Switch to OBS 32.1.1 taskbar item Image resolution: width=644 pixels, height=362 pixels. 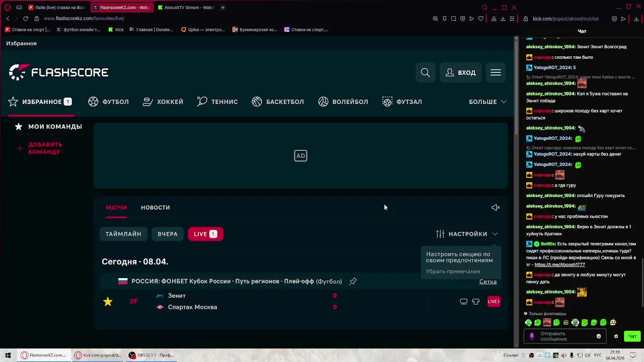coord(151,355)
